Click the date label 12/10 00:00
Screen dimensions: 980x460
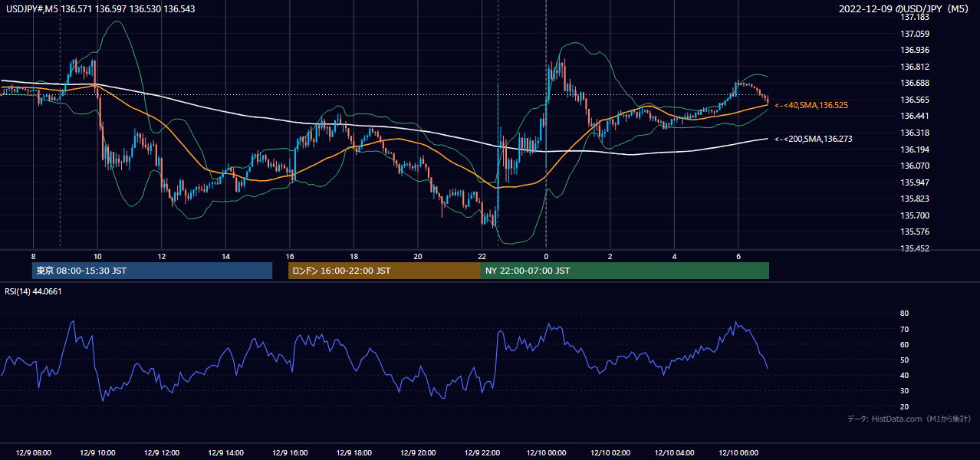tap(546, 453)
